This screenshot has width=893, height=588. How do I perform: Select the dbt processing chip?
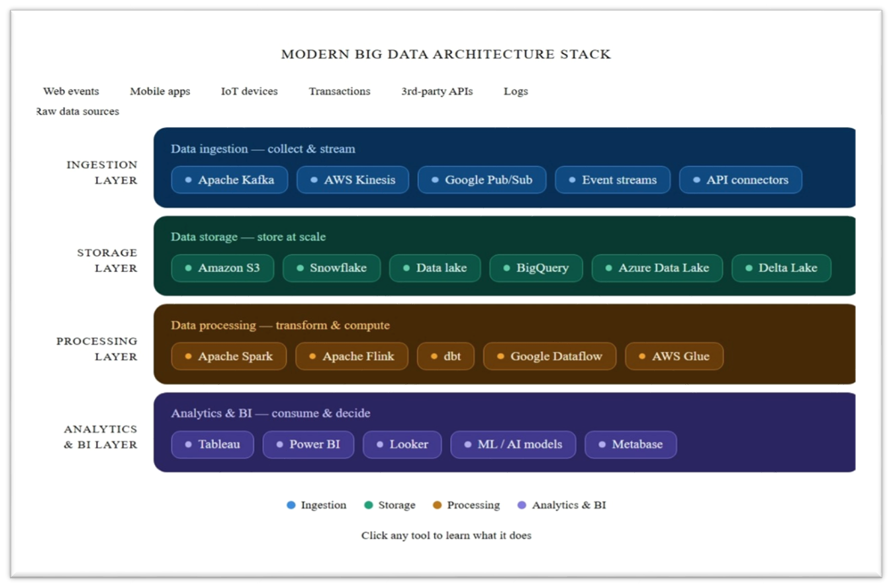[446, 356]
